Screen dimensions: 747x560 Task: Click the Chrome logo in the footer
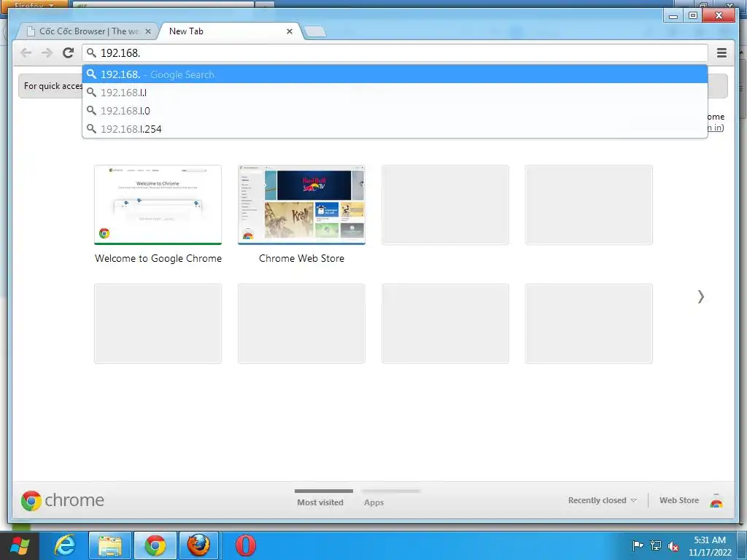pos(63,500)
